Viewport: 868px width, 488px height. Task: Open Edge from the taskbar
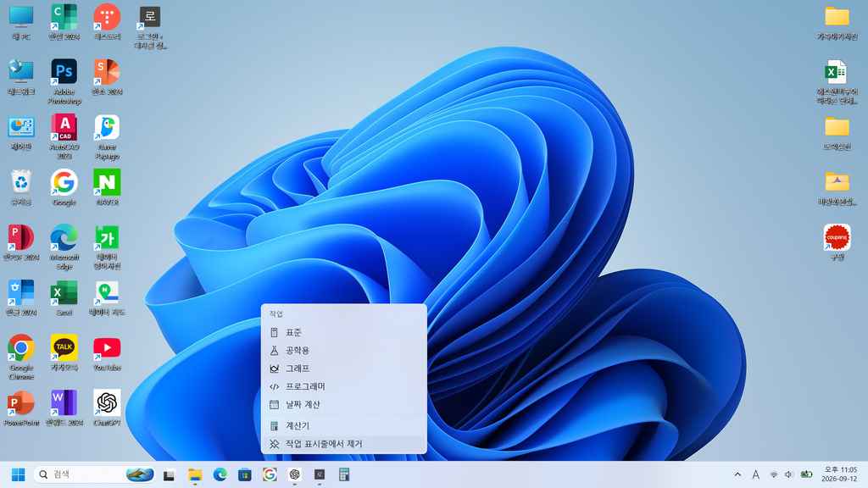coord(220,474)
